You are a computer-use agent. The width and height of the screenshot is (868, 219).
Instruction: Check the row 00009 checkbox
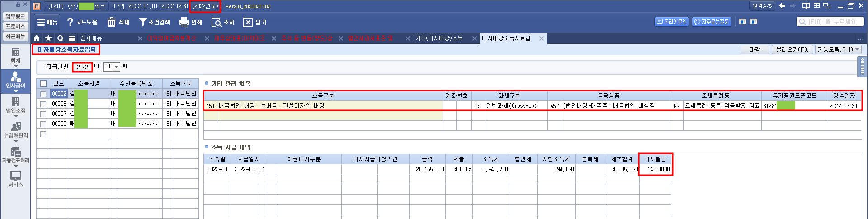coord(43,124)
